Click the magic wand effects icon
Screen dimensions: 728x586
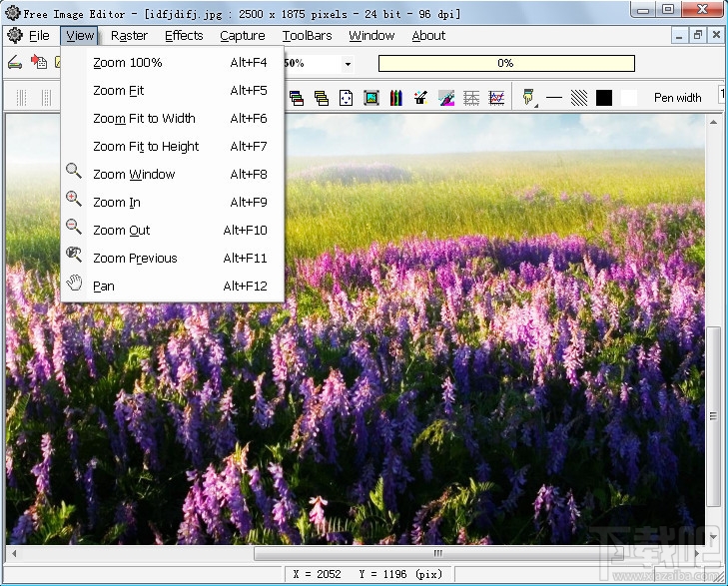(x=421, y=98)
